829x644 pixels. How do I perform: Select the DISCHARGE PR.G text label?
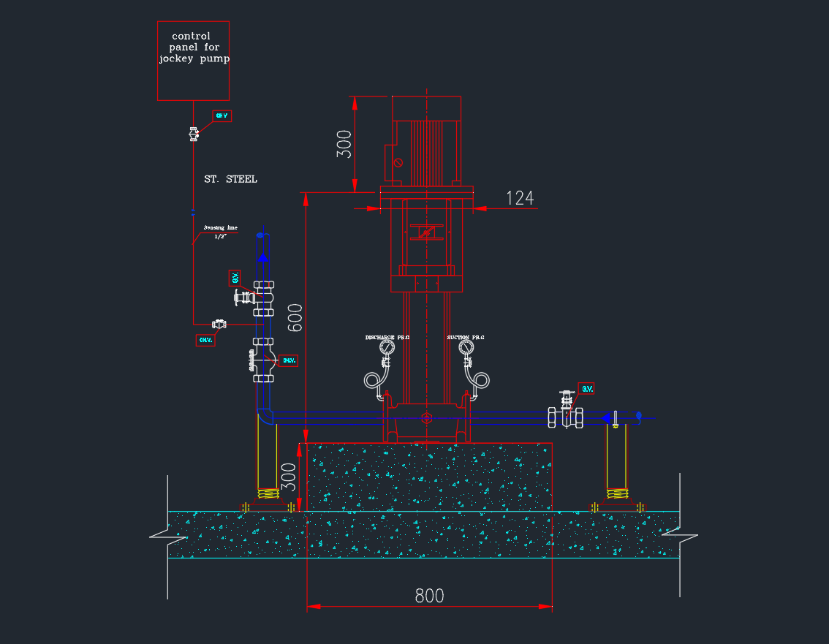(387, 338)
